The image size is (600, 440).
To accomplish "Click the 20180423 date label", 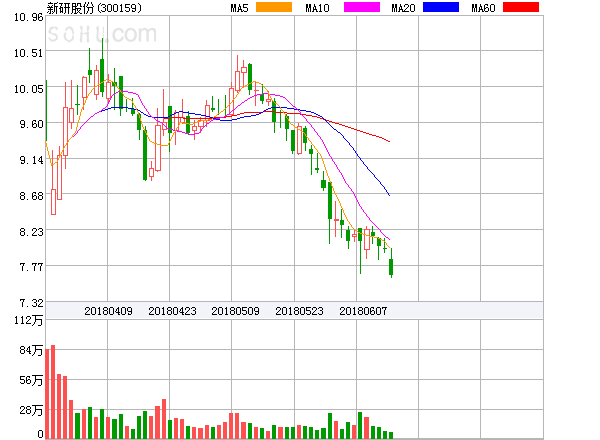I will (172, 311).
